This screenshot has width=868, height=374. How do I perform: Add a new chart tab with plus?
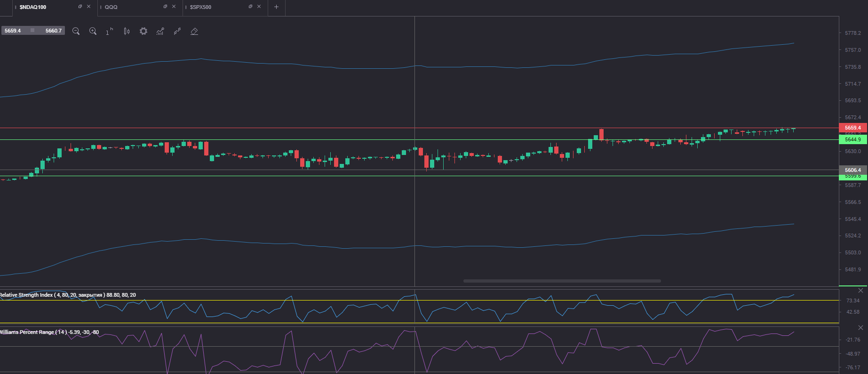click(276, 7)
